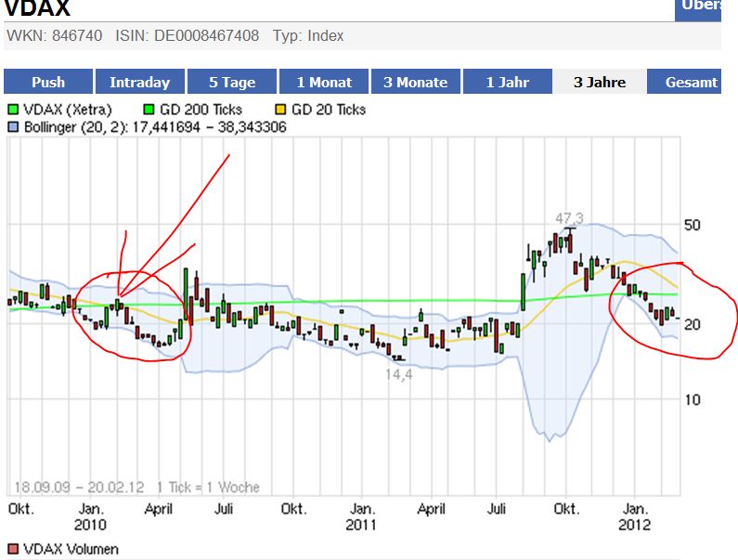Screen dimensions: 738x560
Task: Click the active 3 Jahre tab
Action: coord(600,82)
